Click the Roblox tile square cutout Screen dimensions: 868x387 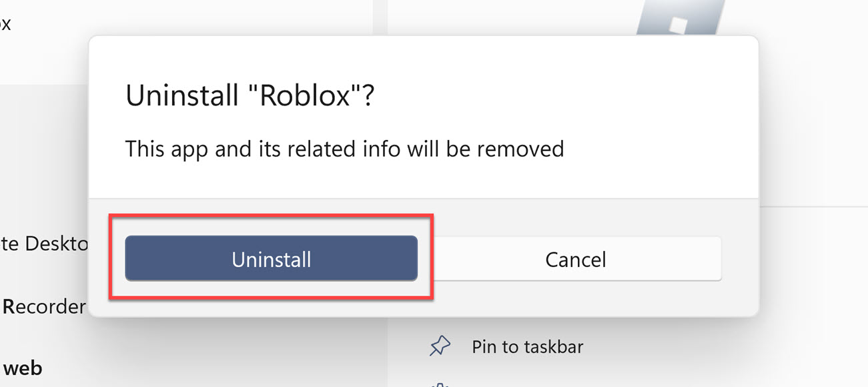676,25
